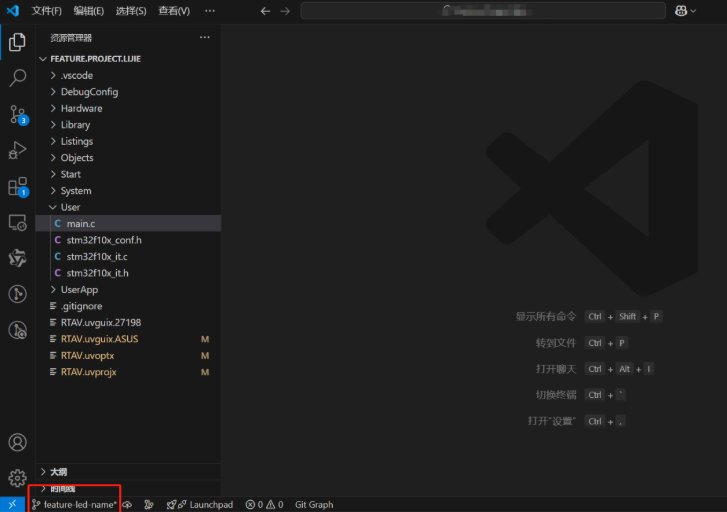This screenshot has height=512, width=727.
Task: Open the Search view in activity bar
Action: [17, 78]
